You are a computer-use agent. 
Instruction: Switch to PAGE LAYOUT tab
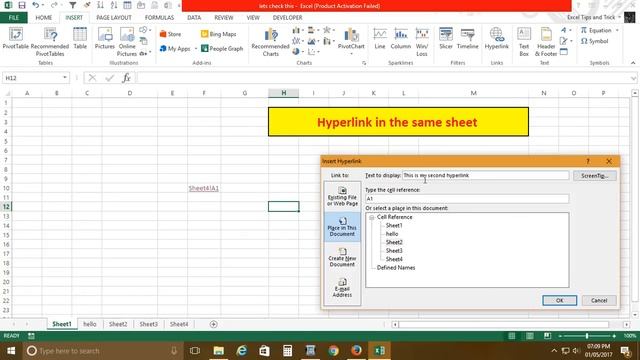coord(114,18)
